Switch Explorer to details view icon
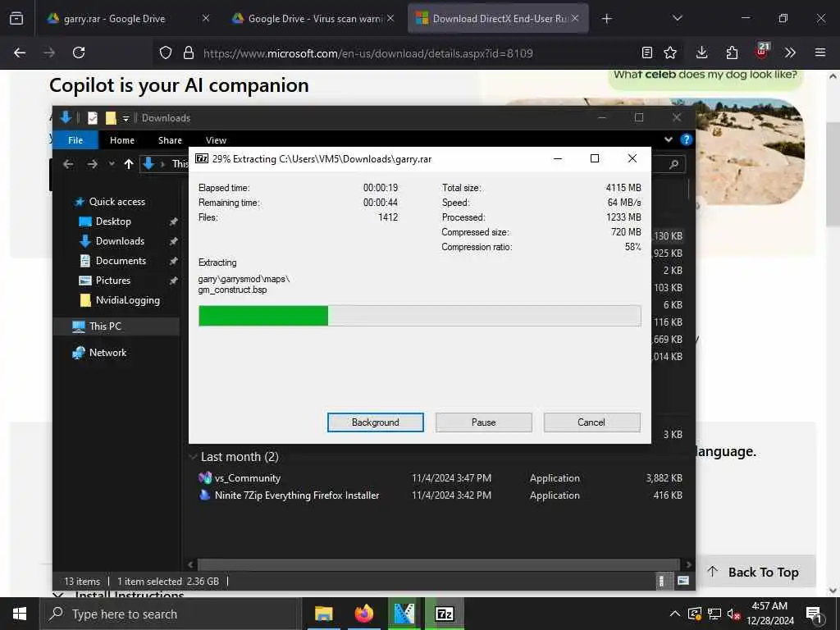 point(662,581)
